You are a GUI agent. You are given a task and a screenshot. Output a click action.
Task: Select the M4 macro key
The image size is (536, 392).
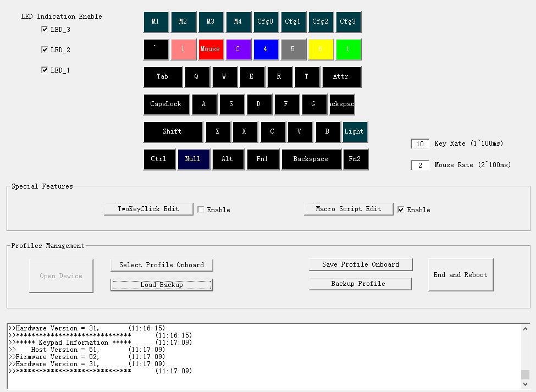click(238, 22)
